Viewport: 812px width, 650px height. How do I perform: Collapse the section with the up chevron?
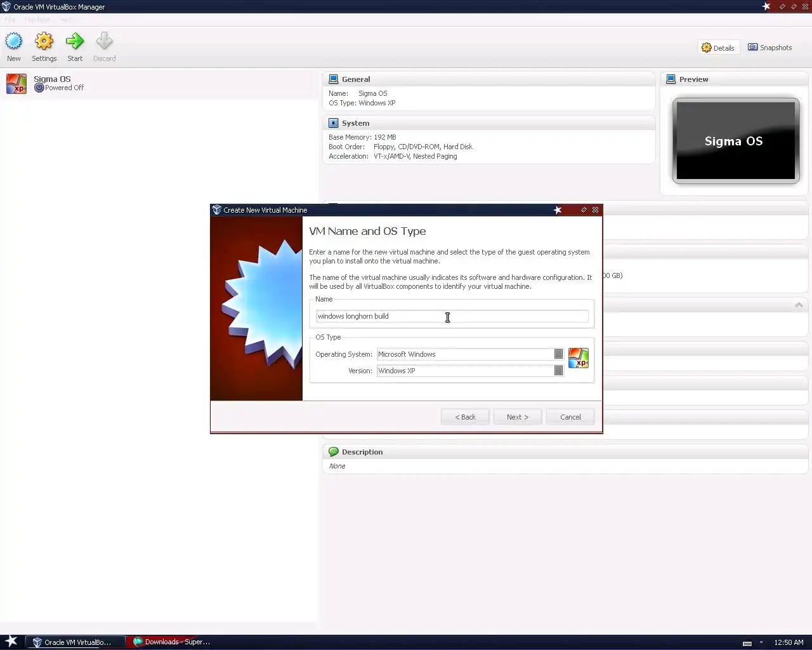[x=799, y=305]
